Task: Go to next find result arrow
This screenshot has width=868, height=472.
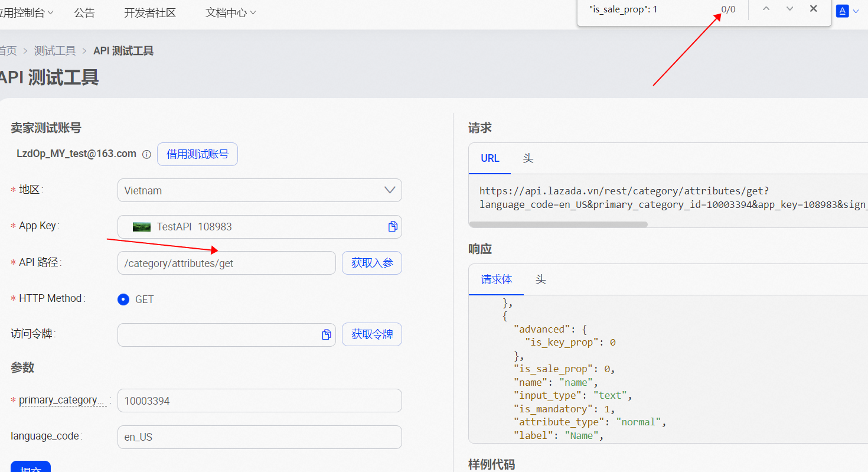Action: [789, 9]
